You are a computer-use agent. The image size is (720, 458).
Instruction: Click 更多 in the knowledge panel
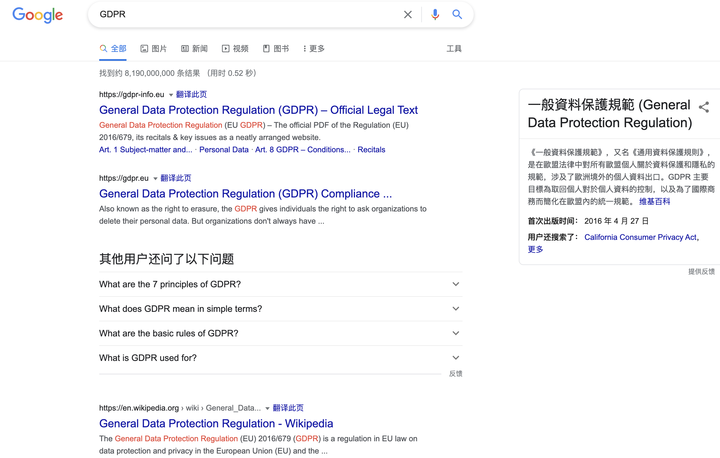click(535, 249)
